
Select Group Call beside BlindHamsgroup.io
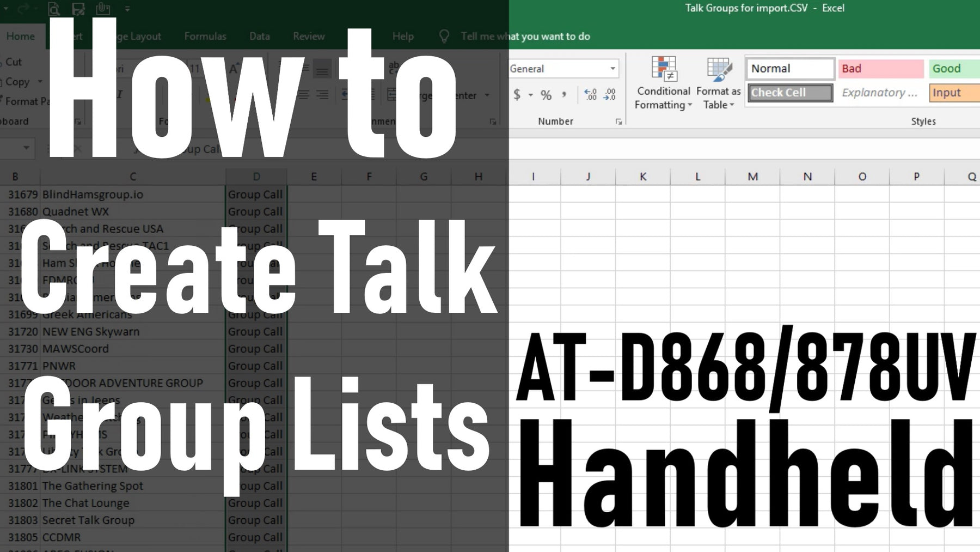click(x=256, y=195)
